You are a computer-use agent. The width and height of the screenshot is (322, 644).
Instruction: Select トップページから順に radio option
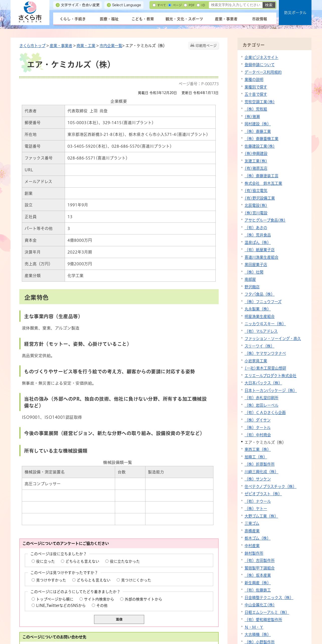click(x=33, y=599)
